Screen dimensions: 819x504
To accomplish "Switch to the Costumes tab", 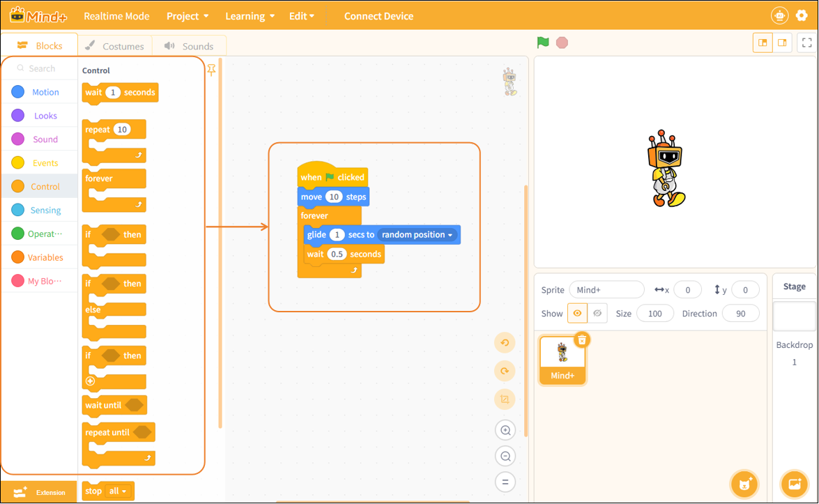I will 115,46.
